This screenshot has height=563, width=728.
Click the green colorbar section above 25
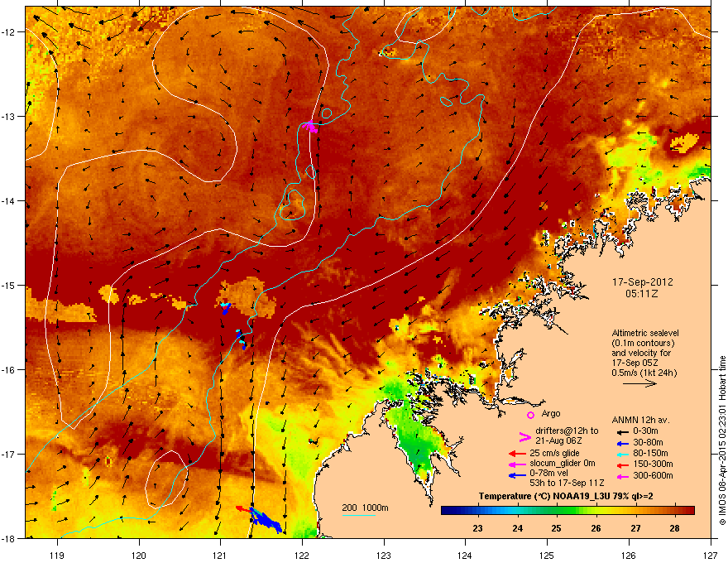[x=556, y=511]
